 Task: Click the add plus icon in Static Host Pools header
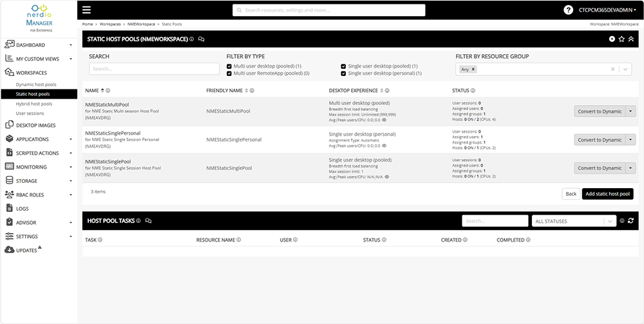pos(612,39)
